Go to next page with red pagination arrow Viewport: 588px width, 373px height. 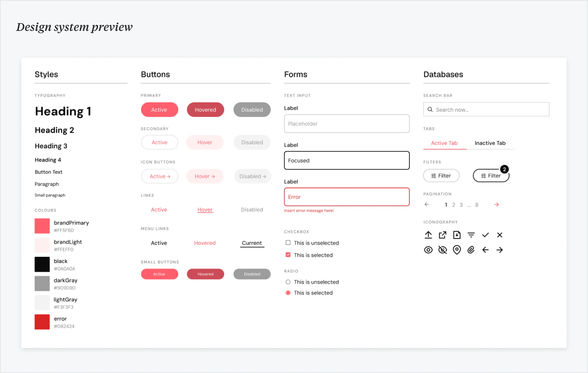pyautogui.click(x=496, y=205)
